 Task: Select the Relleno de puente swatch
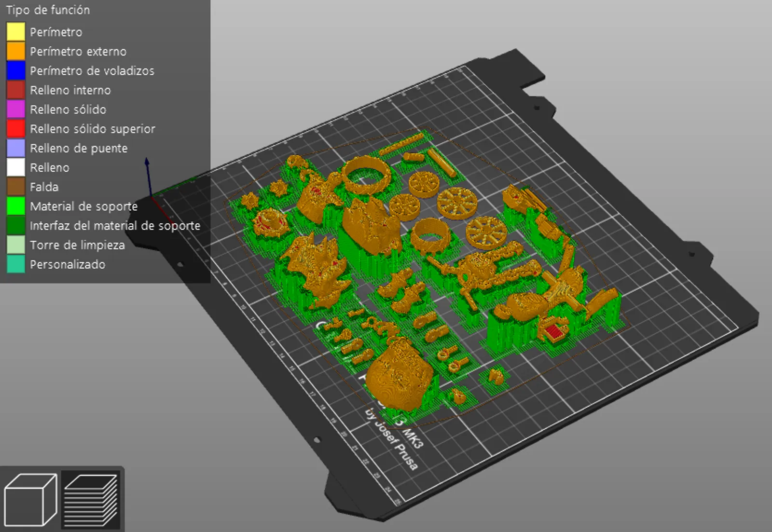(x=16, y=148)
